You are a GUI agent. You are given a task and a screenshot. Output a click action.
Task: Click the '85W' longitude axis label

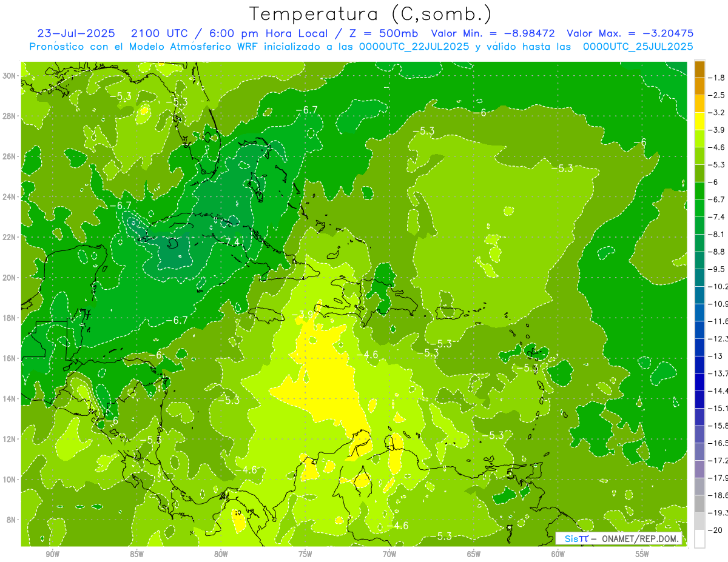click(136, 555)
